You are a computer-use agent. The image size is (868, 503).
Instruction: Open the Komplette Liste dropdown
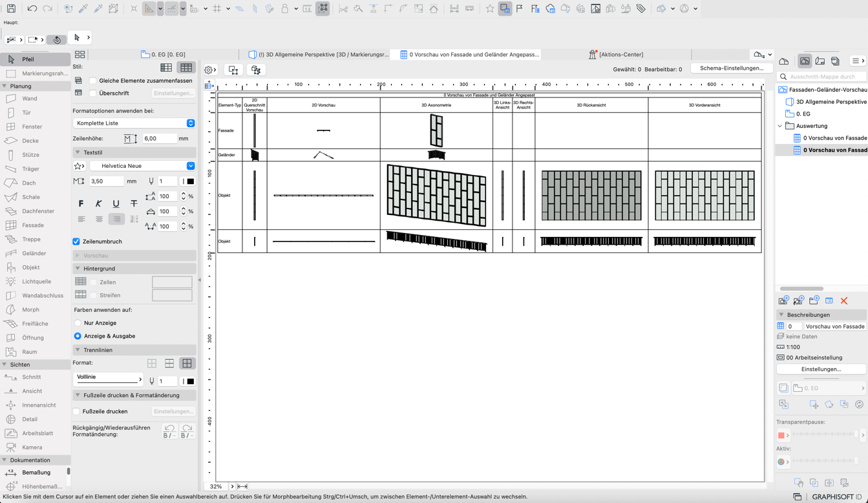[x=134, y=123]
